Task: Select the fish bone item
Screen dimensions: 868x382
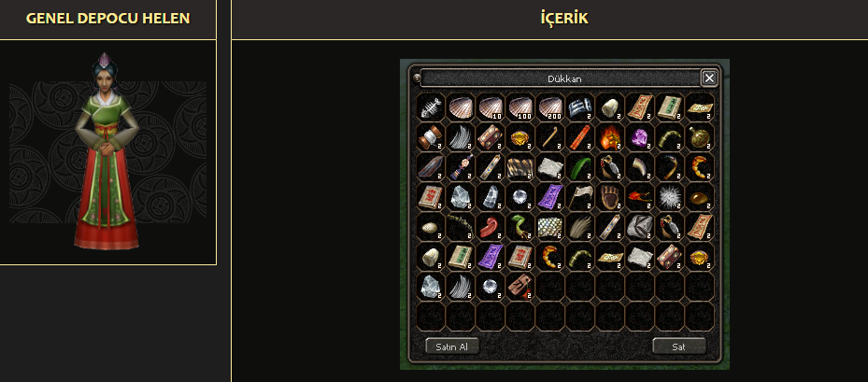Action: [x=430, y=107]
